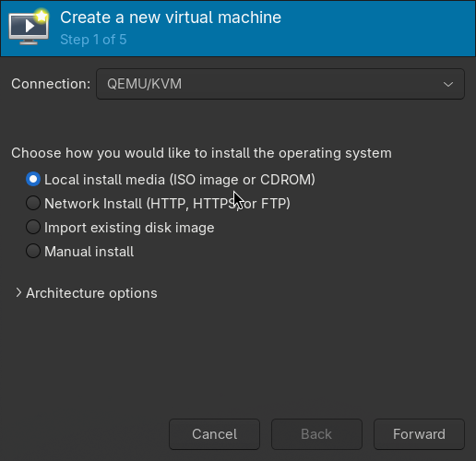Image resolution: width=476 pixels, height=461 pixels.
Task: Click the 'Choose how you would like to install' heading
Action: 202,153
